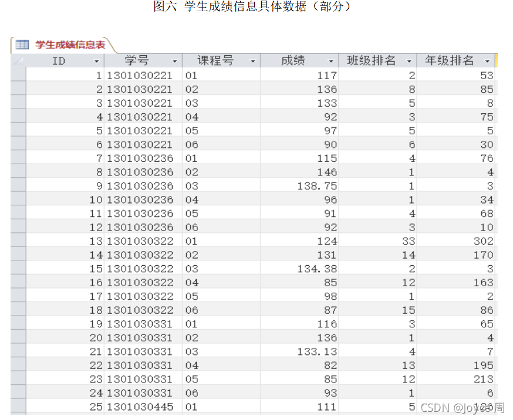Click the grade rank cell 170
513x420 pixels.
pos(456,255)
